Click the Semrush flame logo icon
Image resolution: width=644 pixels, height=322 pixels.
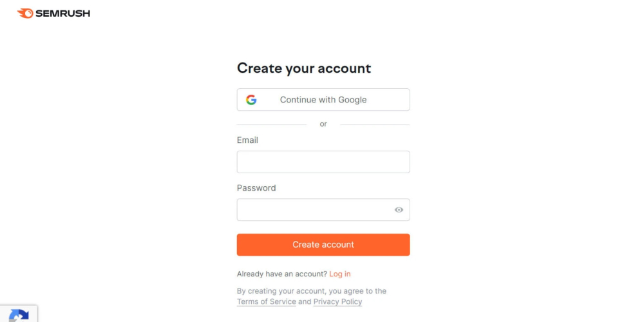pos(25,13)
